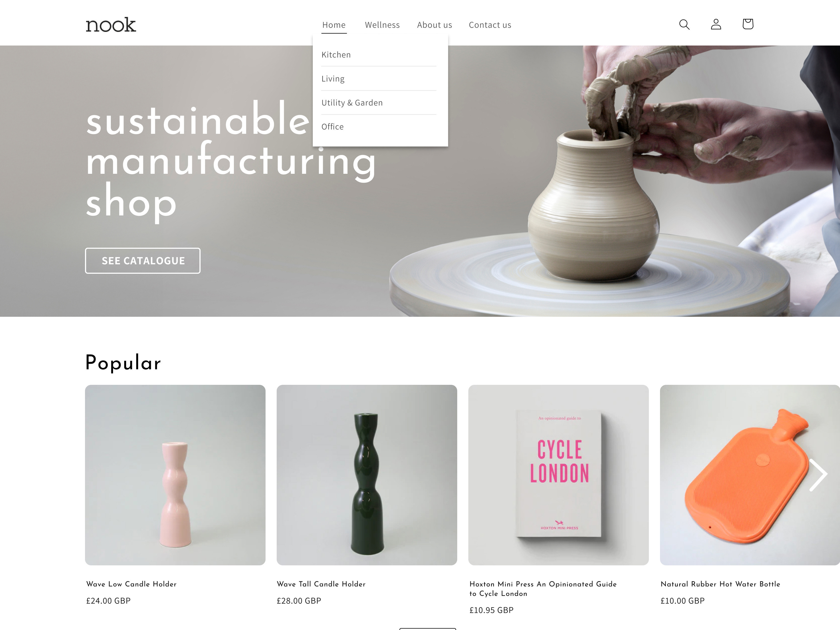Open the search icon in header
The image size is (840, 630).
coord(684,25)
